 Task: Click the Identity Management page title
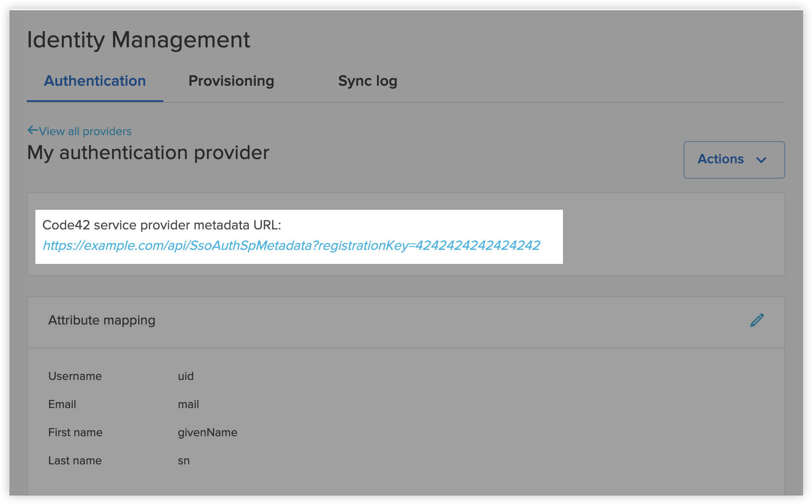139,40
